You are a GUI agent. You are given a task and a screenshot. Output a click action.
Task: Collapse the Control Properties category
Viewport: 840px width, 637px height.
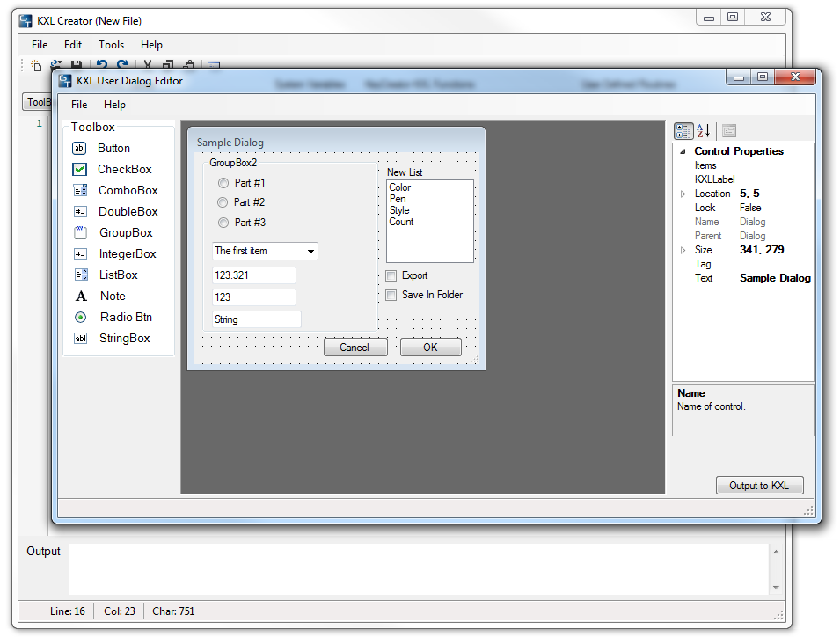(683, 151)
